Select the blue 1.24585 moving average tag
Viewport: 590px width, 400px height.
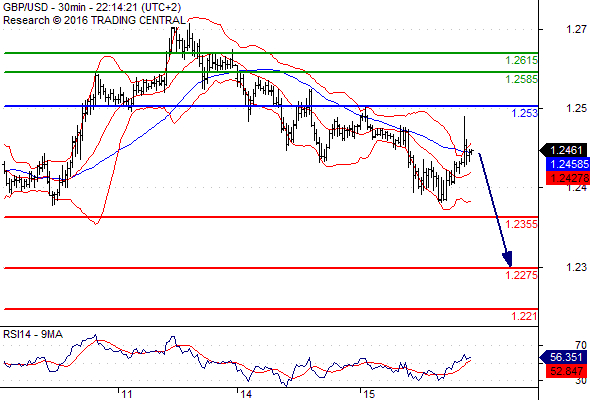[567, 164]
